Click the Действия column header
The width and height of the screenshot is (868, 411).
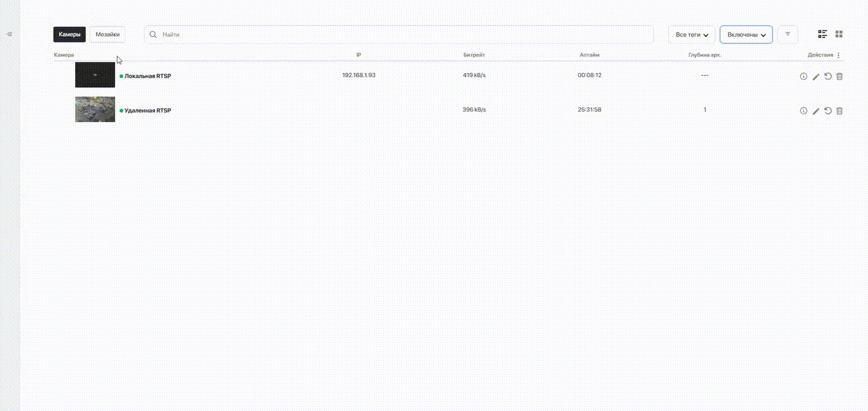[x=820, y=55]
